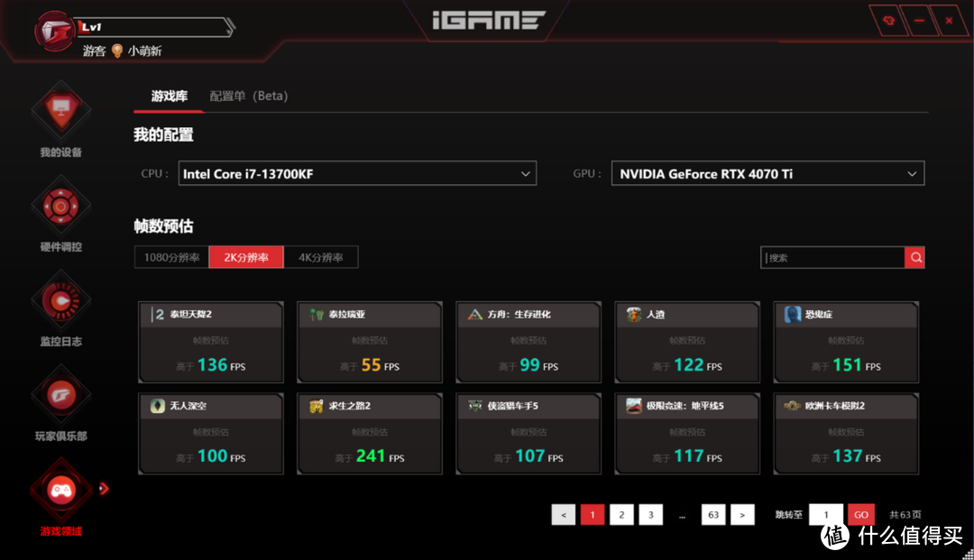Open 硬件调控 hardware control sidebar icon
Viewport: 974px width, 560px height.
click(x=61, y=207)
